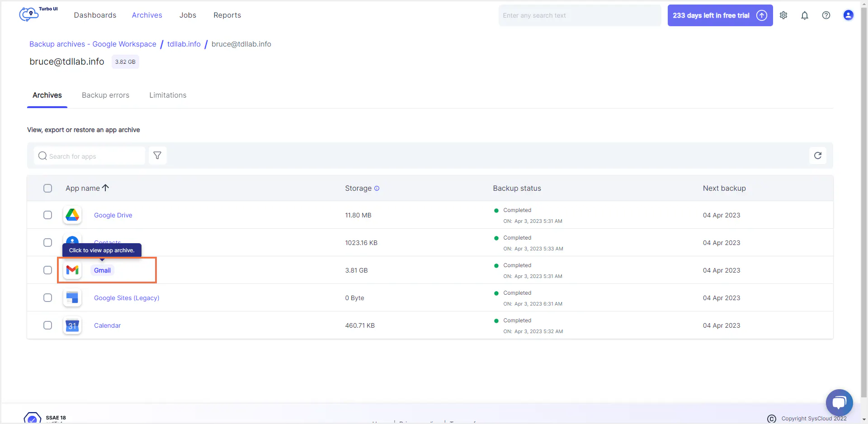Screen dimensions: 868x424
Task: Click the 233 days left in free trial button
Action: pos(720,15)
